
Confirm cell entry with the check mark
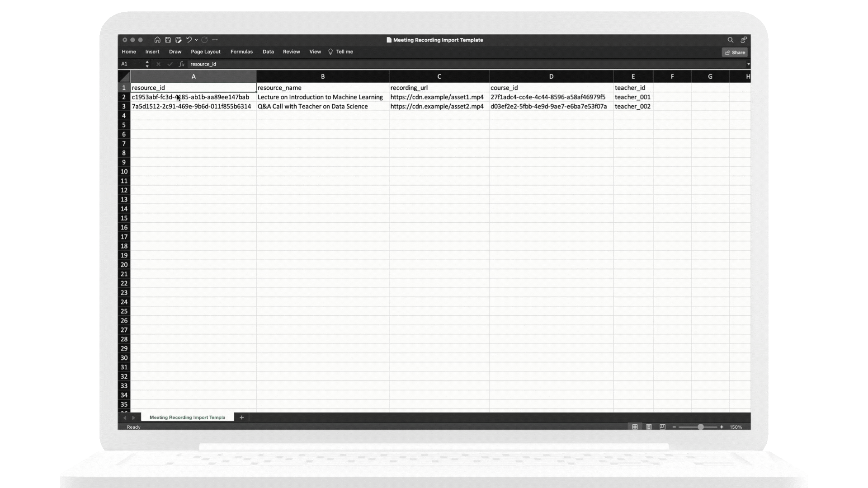point(170,64)
